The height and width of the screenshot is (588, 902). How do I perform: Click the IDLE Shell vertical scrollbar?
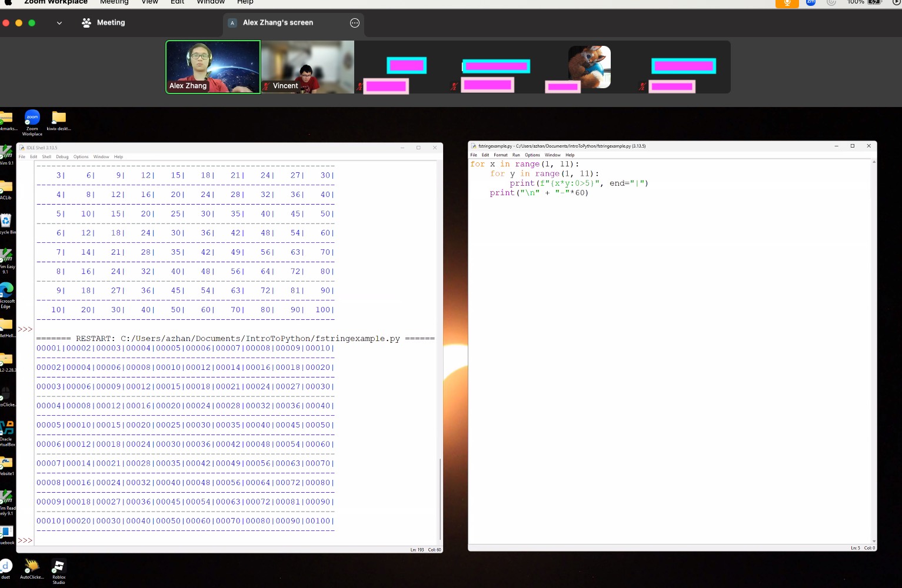coord(440,499)
